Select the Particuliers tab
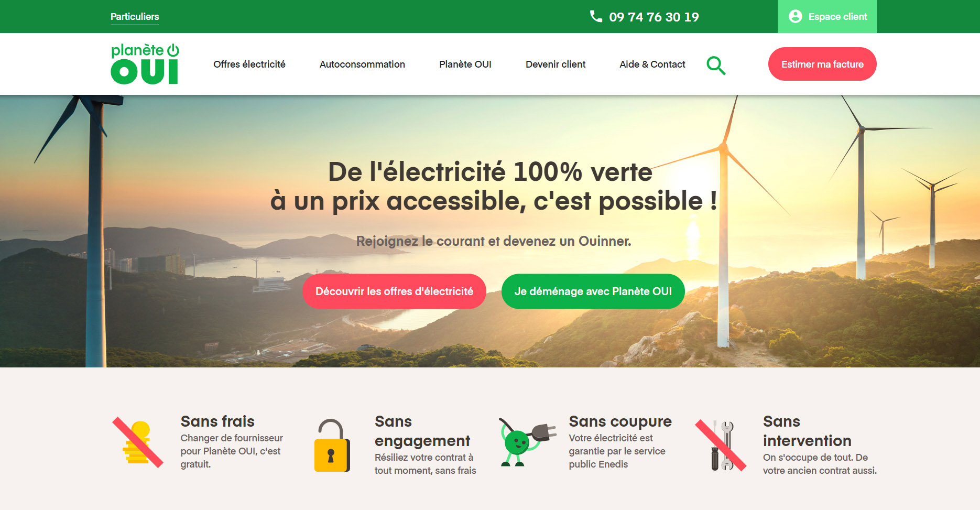Viewport: 980px width, 510px height. (135, 17)
